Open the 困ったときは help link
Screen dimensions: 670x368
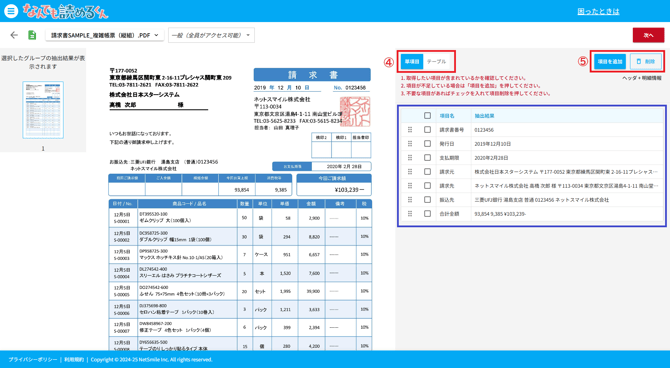click(x=598, y=12)
